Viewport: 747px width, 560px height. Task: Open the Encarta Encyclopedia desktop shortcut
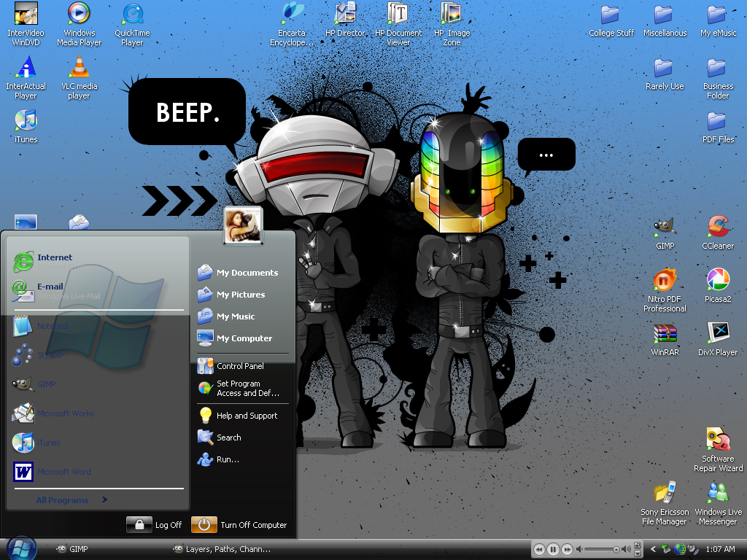coord(292,24)
